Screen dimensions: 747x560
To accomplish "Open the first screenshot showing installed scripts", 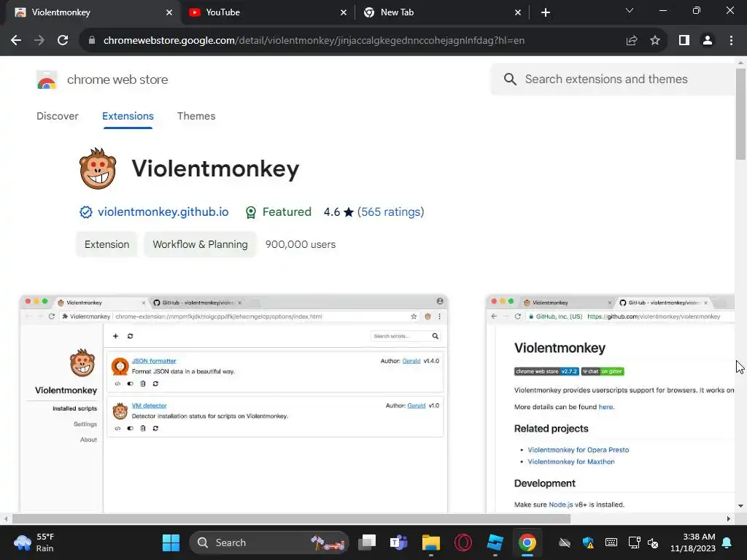I will click(233, 404).
